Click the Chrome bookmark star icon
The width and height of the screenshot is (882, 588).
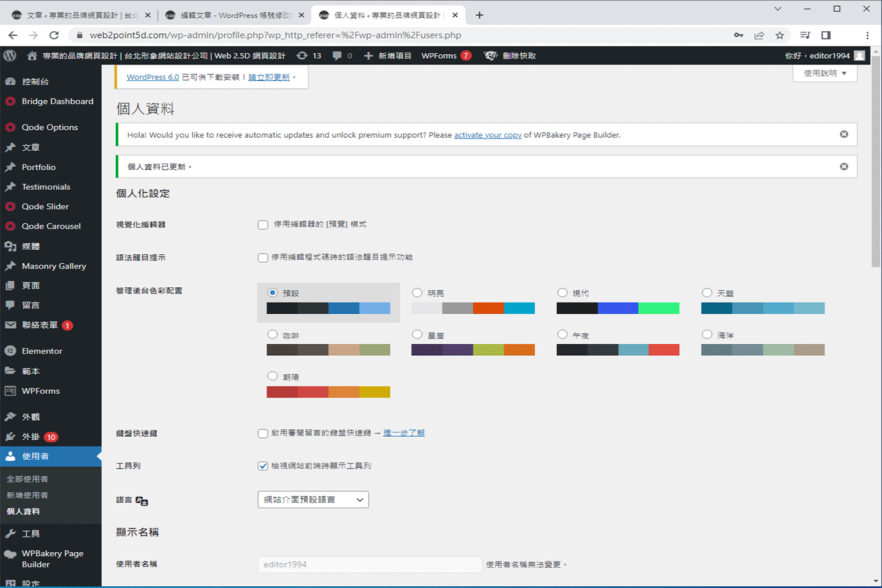pyautogui.click(x=780, y=36)
